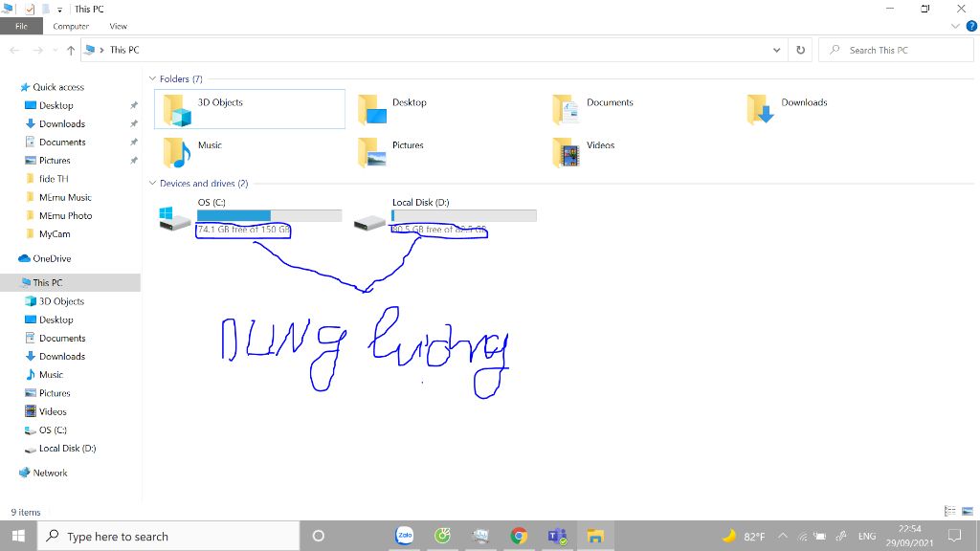
Task: Switch to large icons view layout icon
Action: click(x=968, y=511)
